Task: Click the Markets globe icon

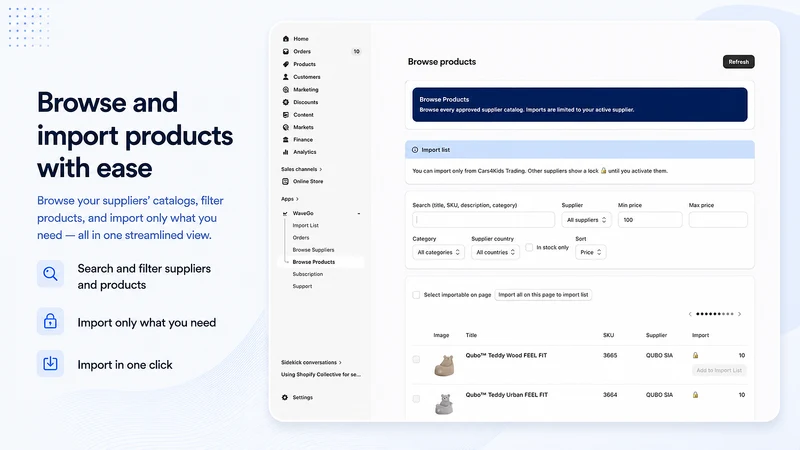Action: click(x=286, y=127)
